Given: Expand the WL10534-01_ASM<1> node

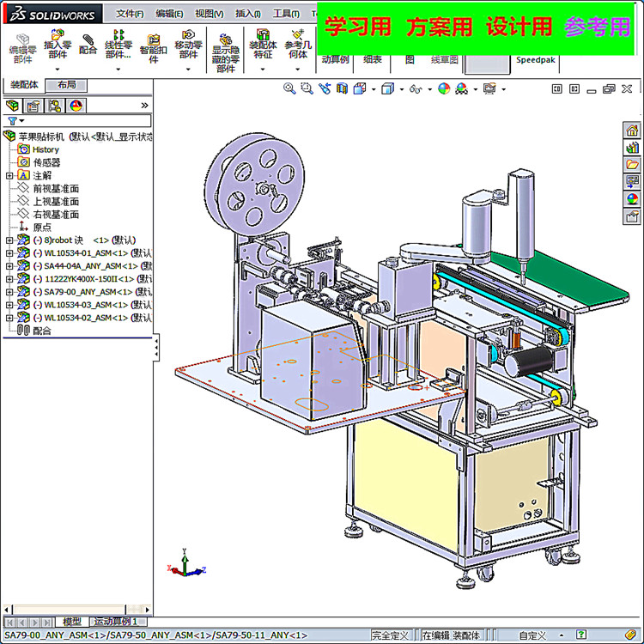Looking at the screenshot, I should pos(9,253).
